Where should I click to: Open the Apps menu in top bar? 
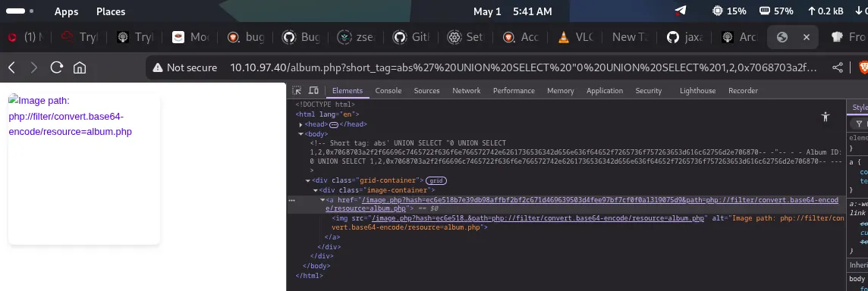click(x=67, y=11)
